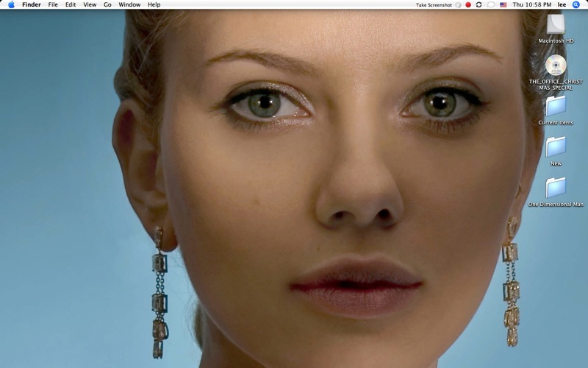Click the Thu 10:58 PM clock
Screen dimensions: 588x368
pos(532,4)
